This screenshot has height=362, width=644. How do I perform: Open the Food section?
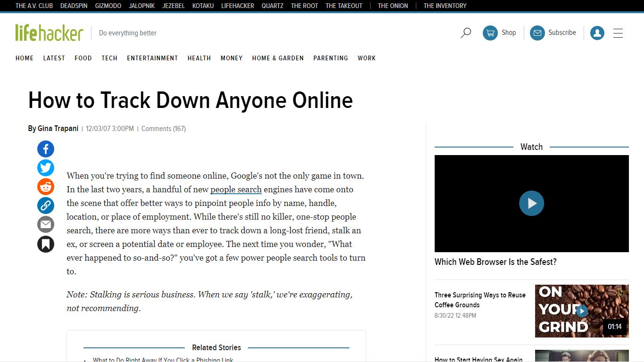click(x=83, y=58)
